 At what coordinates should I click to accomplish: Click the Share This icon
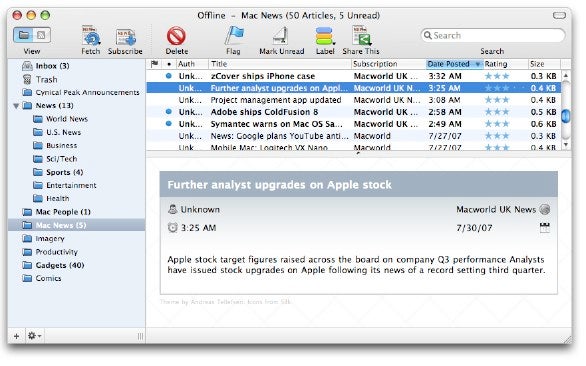tap(361, 37)
